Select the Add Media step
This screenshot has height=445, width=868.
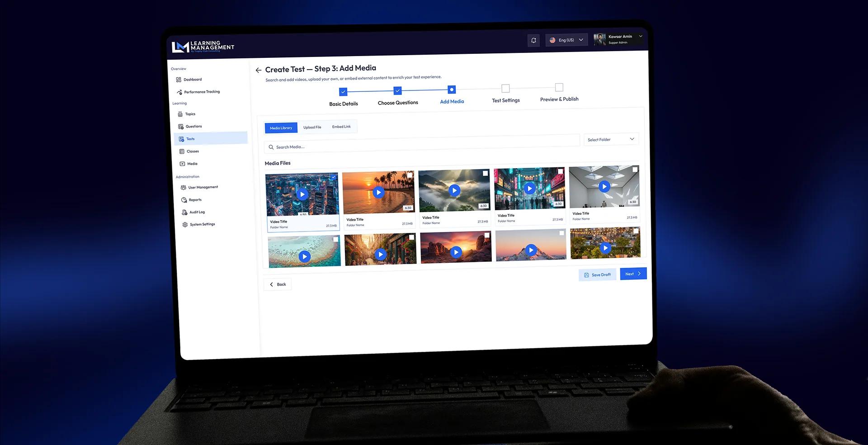[x=452, y=90]
